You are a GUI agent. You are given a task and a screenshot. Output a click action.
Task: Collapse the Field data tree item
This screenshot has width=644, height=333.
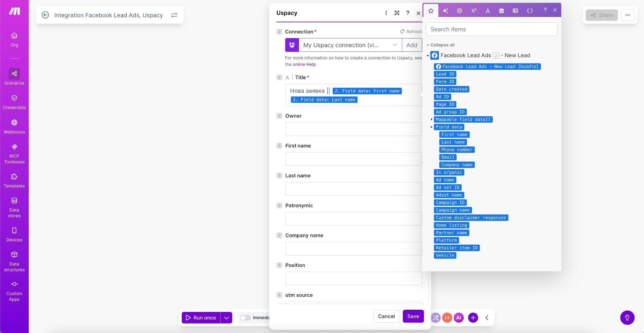coord(431,127)
